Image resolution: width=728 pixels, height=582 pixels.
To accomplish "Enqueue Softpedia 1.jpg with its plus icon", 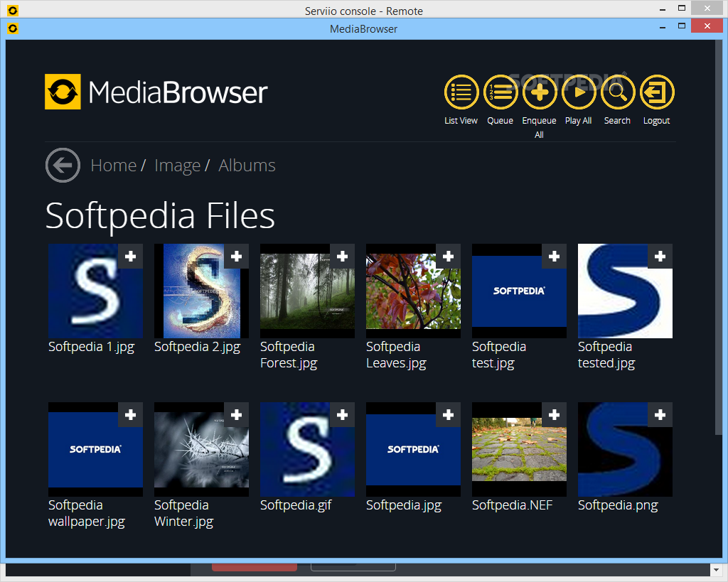I will [x=131, y=257].
